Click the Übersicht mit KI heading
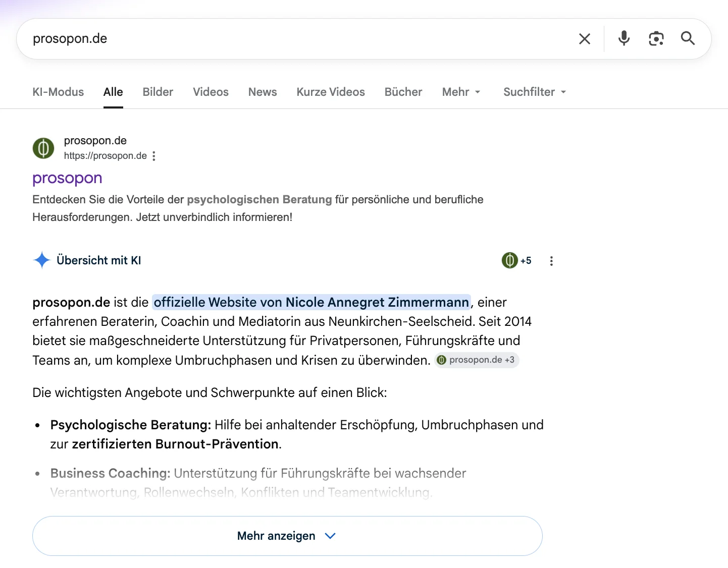Viewport: 728px width, 568px height. click(99, 260)
